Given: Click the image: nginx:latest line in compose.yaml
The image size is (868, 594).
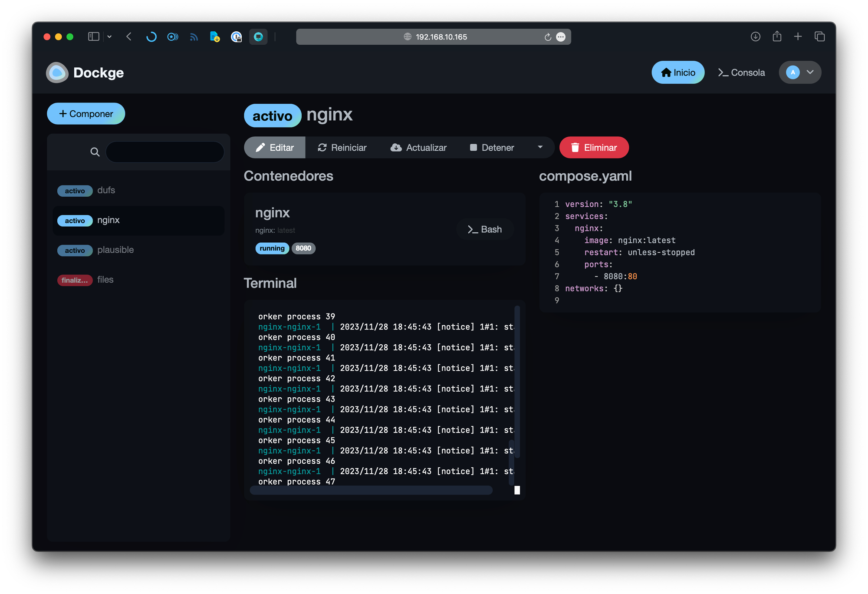Looking at the screenshot, I should (630, 241).
